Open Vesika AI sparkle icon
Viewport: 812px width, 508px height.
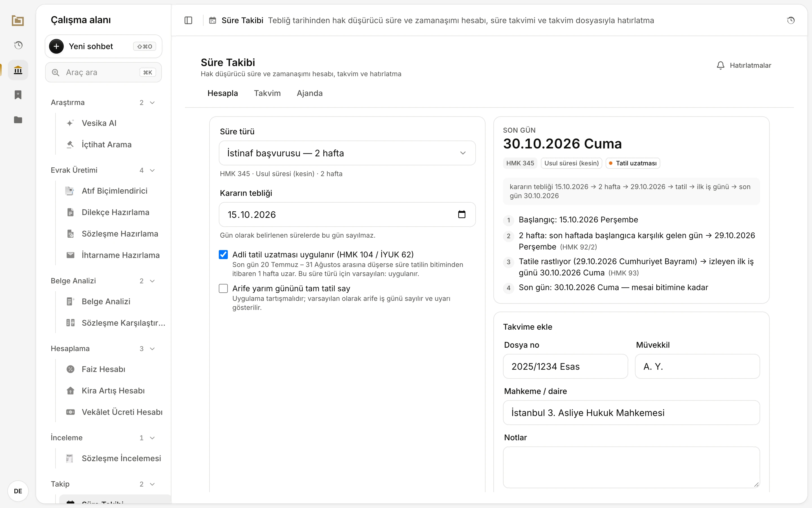(70, 123)
